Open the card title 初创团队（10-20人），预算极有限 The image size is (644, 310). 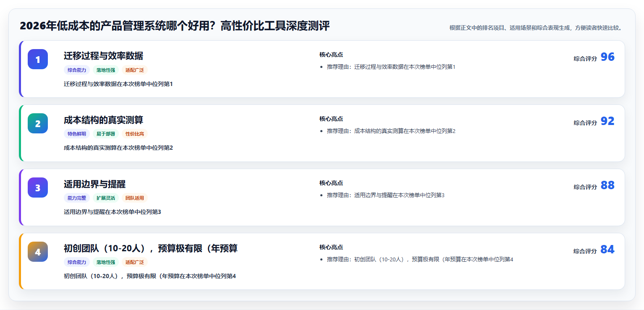[x=151, y=248]
